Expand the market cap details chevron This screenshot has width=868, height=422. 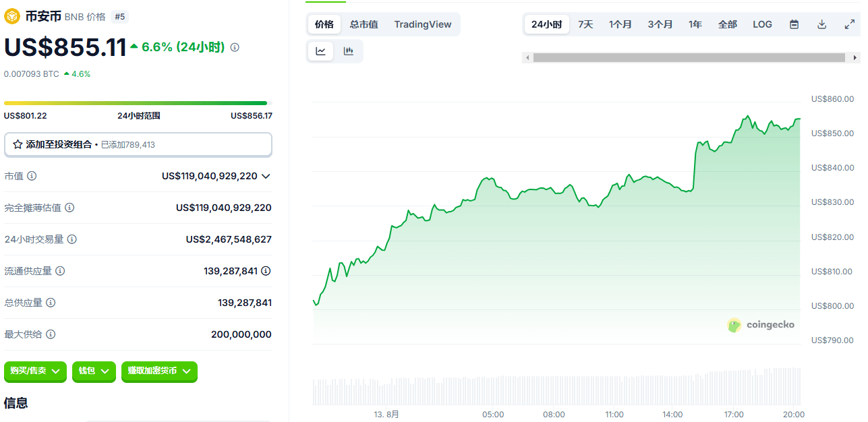click(x=266, y=176)
